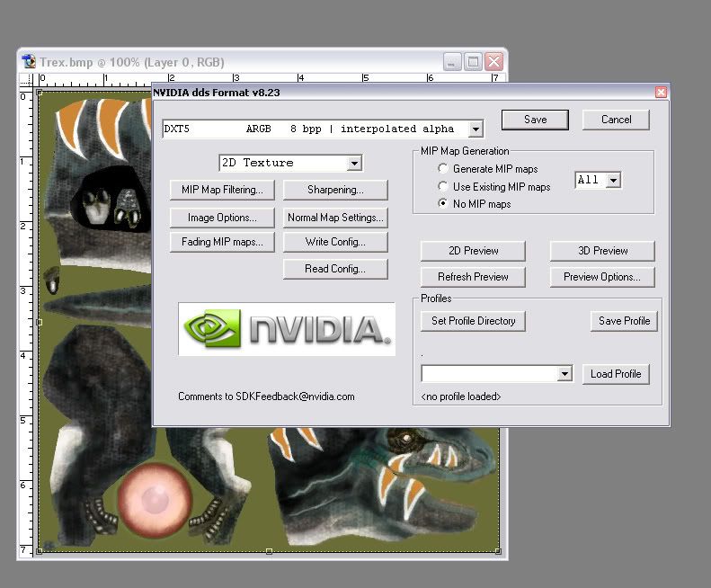Image resolution: width=711 pixels, height=588 pixels.
Task: Click the Save button in NVIDIA dialog
Action: (535, 120)
